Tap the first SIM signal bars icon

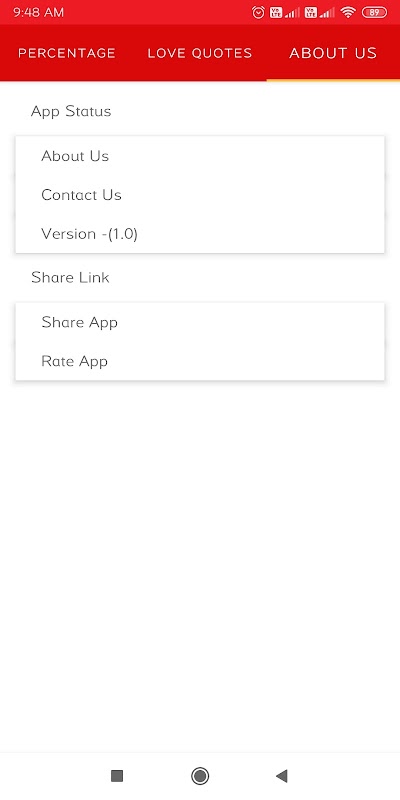click(x=292, y=13)
